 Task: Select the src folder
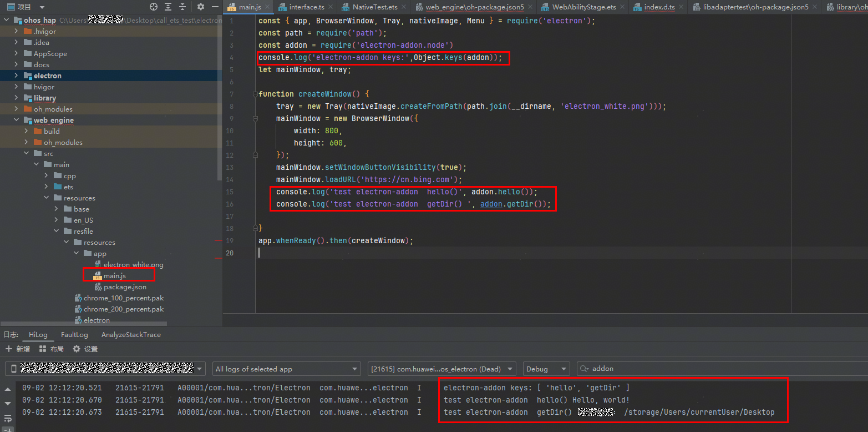pos(48,153)
